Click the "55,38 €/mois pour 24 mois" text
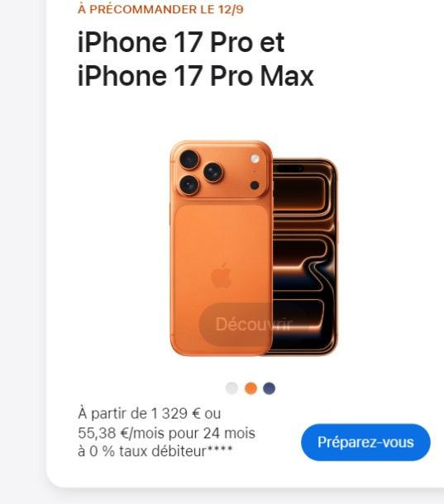The image size is (444, 504). 166,433
